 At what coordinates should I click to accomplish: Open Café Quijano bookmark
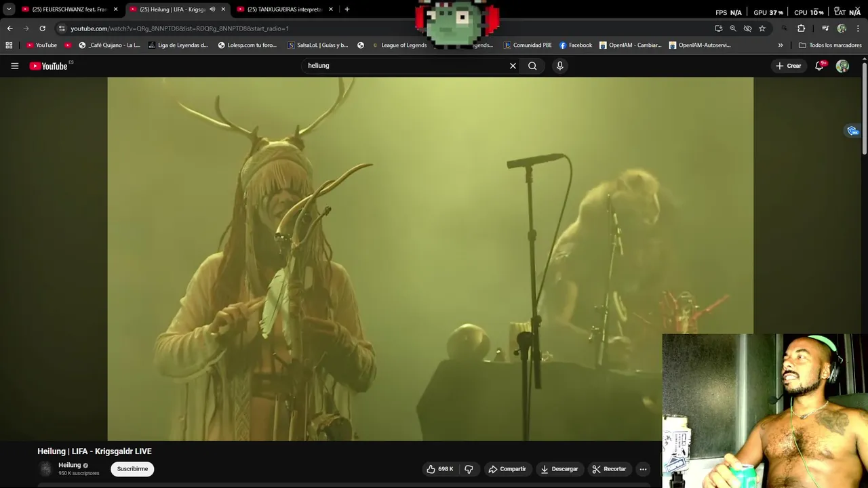coord(109,45)
